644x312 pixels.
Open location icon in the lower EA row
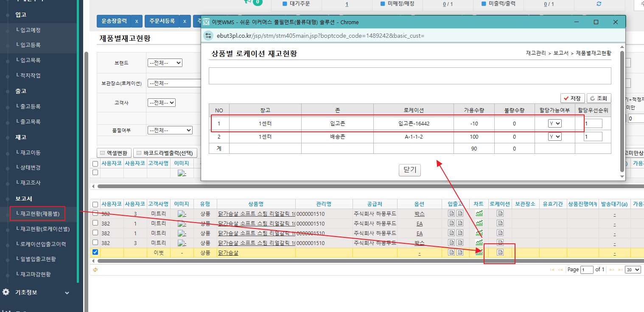500,233
